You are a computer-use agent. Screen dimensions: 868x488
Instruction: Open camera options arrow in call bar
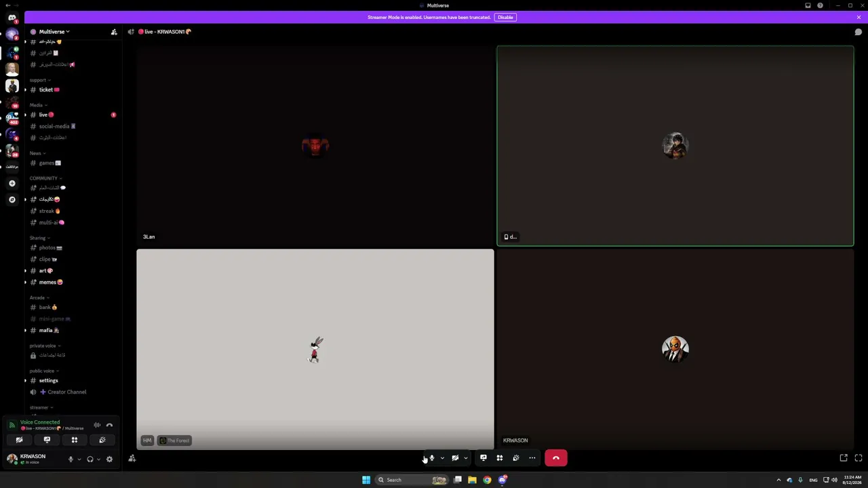click(x=465, y=458)
